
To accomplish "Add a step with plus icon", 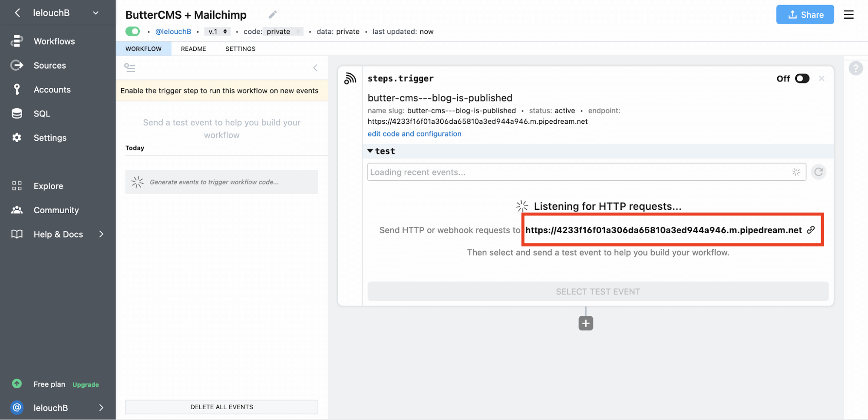I will coord(585,323).
